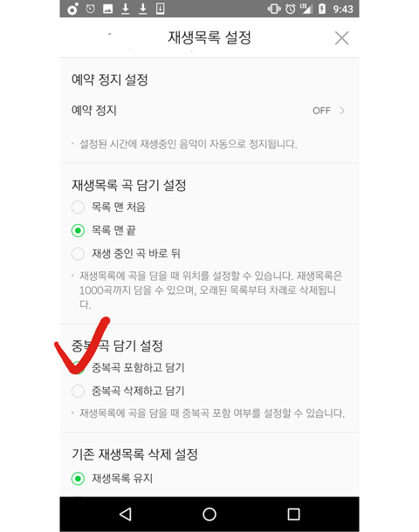Viewport: 419px width, 532px height.
Task: Tap the first download arrow notification icon
Action: 126,9
